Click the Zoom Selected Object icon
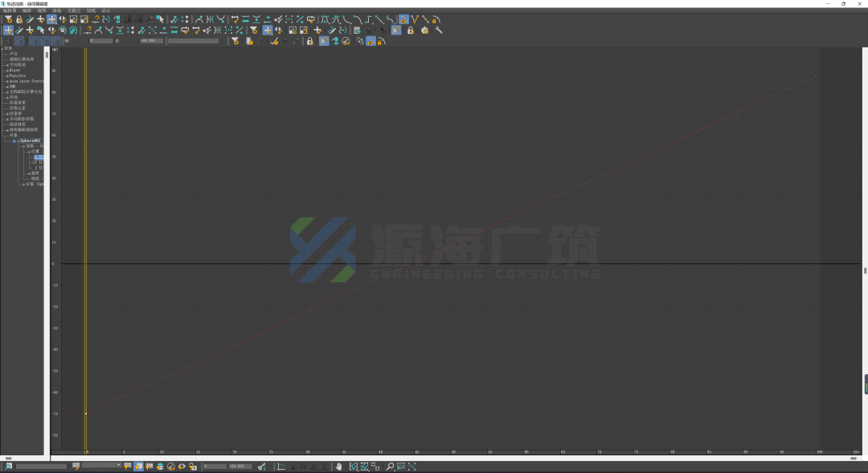Screen dimensions: 868x473 pos(8,467)
